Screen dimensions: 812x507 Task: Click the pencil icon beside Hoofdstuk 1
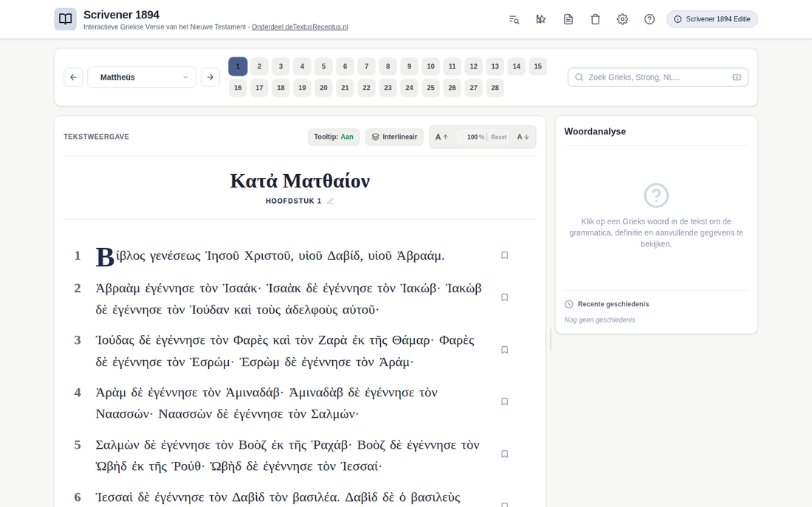pos(331,201)
